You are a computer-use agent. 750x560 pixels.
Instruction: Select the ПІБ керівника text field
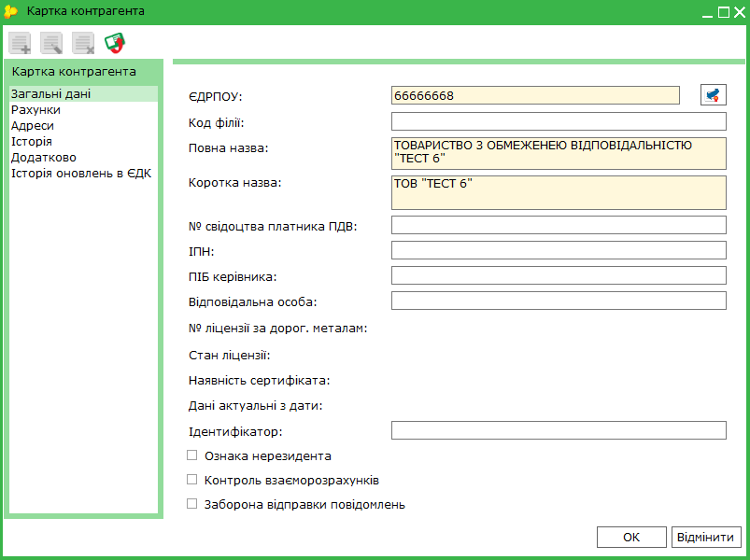[559, 275]
